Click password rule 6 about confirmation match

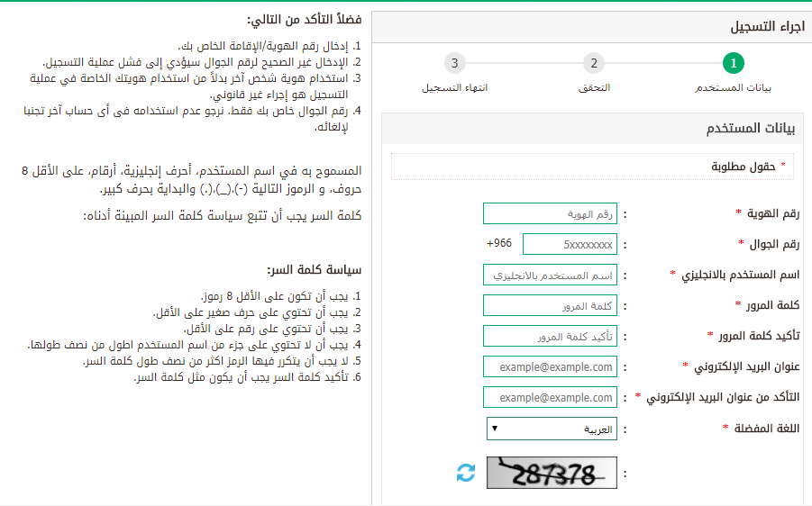tap(248, 377)
